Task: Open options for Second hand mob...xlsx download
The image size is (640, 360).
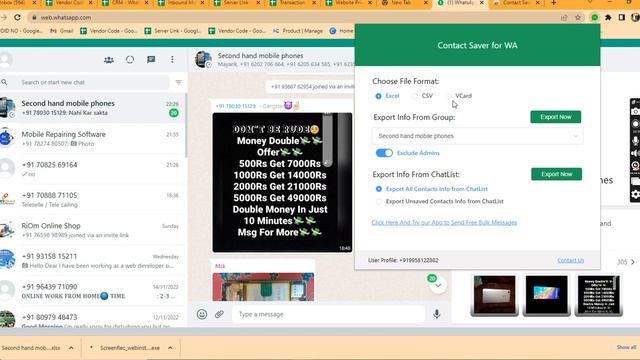Action: click(71, 348)
